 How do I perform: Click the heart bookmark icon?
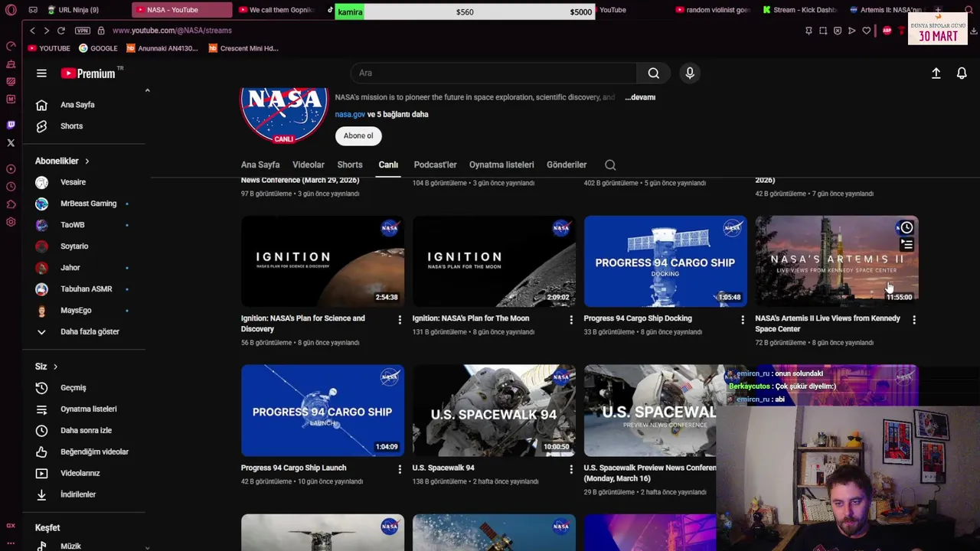tap(866, 31)
